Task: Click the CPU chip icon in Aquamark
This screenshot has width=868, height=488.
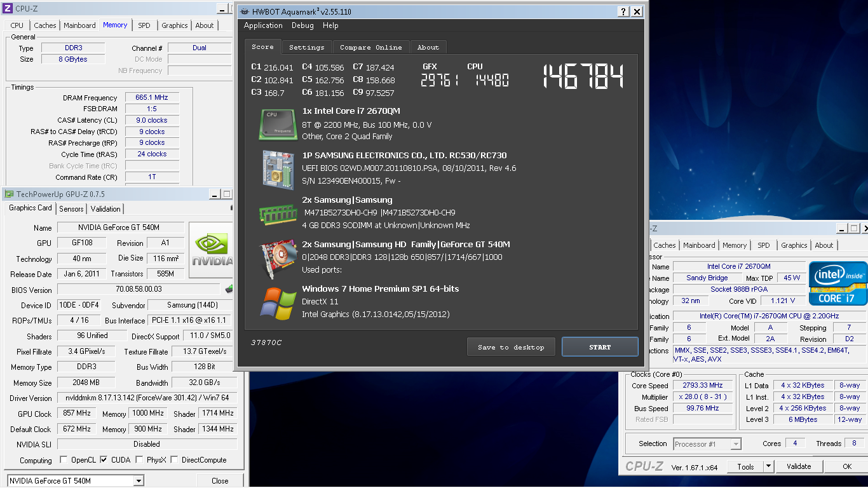Action: [x=278, y=124]
